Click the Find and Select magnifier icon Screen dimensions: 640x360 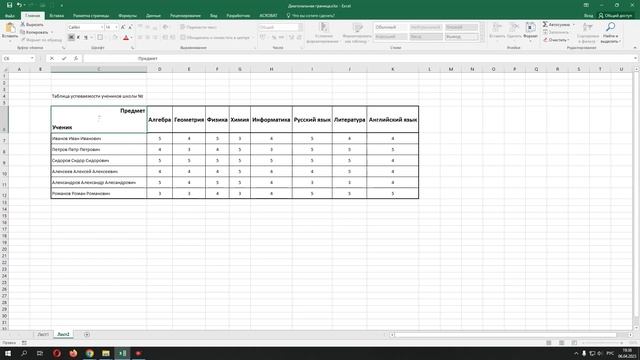pos(611,27)
